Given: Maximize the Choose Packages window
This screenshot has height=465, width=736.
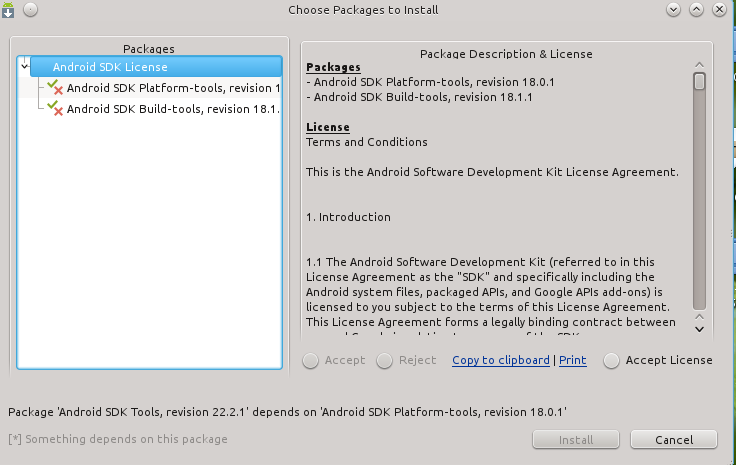Looking at the screenshot, I should click(696, 10).
